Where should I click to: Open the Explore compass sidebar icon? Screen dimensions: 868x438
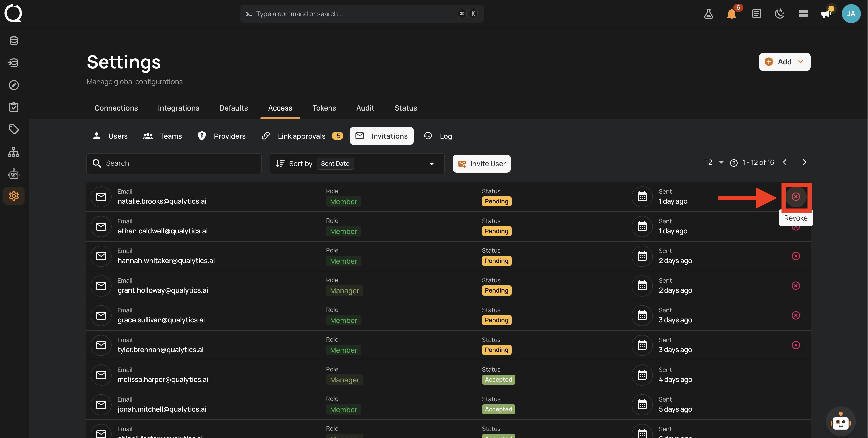(x=14, y=85)
